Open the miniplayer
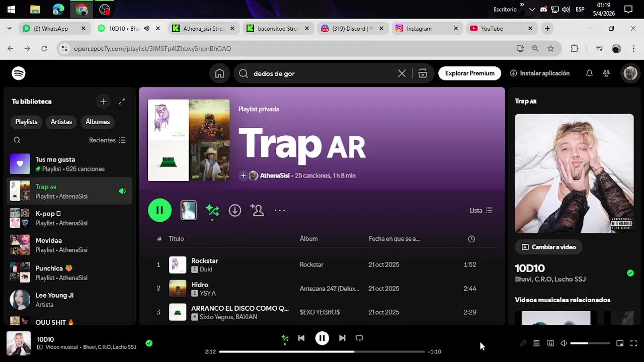 tap(620, 343)
